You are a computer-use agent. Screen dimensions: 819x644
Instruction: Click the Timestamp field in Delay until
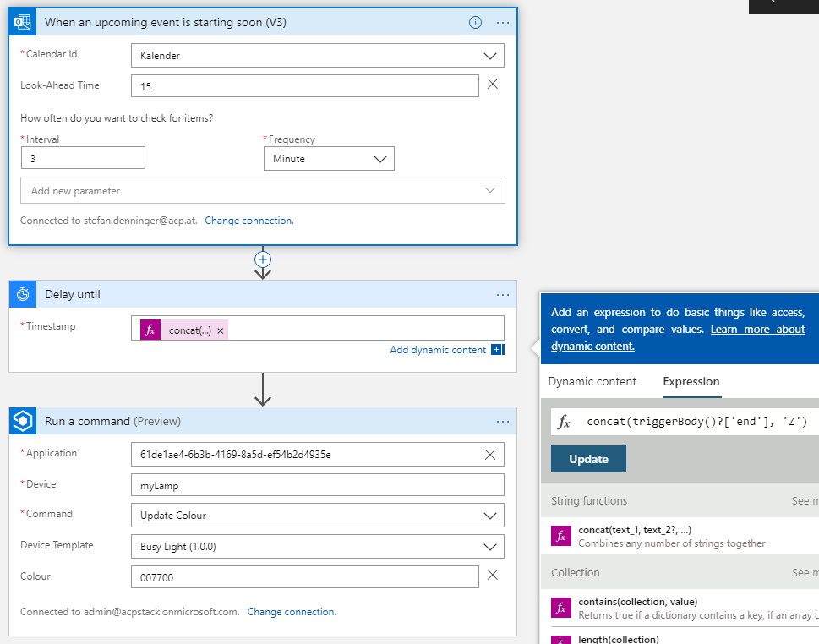tap(318, 328)
